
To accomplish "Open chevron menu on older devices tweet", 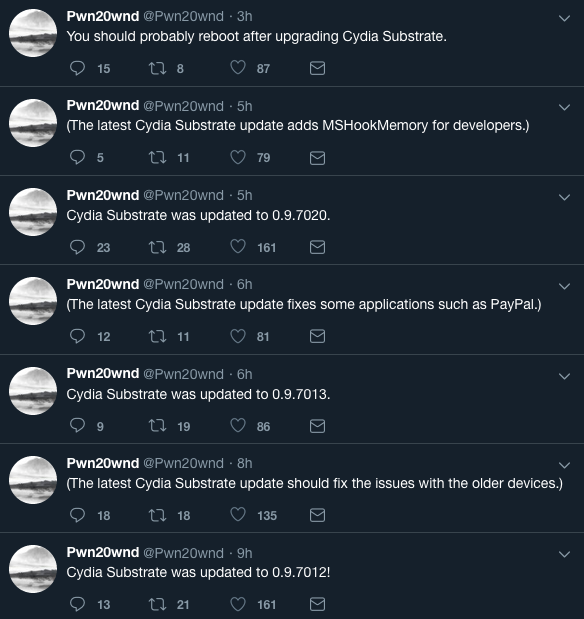I will click(x=565, y=465).
